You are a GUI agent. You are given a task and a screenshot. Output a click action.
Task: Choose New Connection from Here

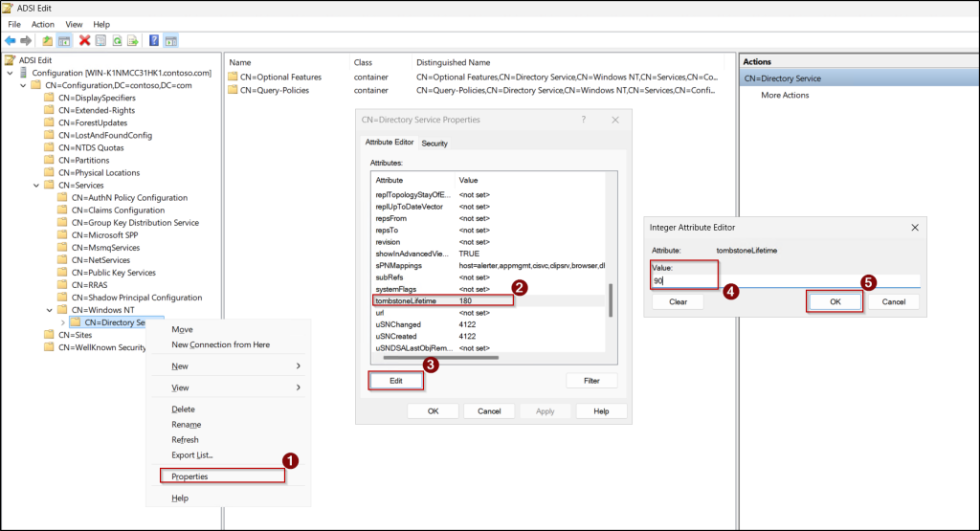coord(228,344)
